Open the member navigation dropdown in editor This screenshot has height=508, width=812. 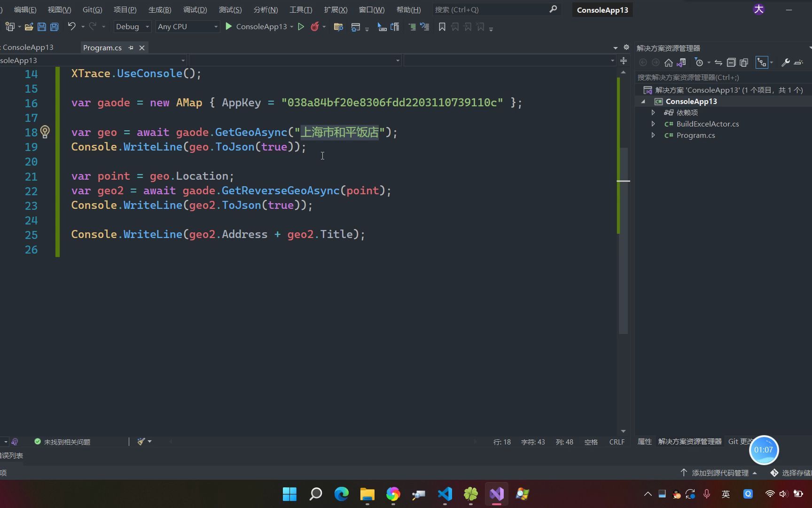[x=510, y=60]
